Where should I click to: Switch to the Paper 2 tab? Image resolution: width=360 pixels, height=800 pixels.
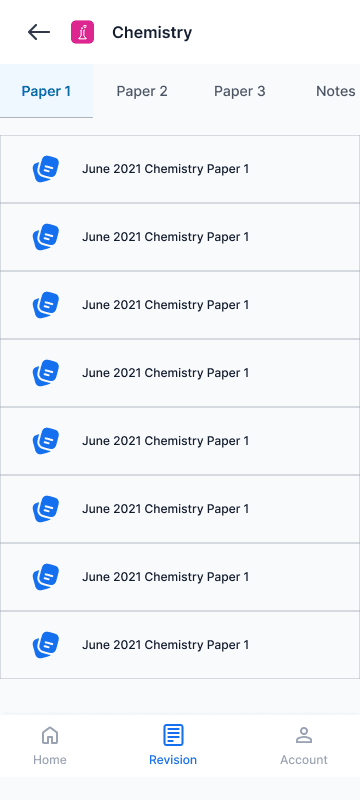[x=142, y=91]
